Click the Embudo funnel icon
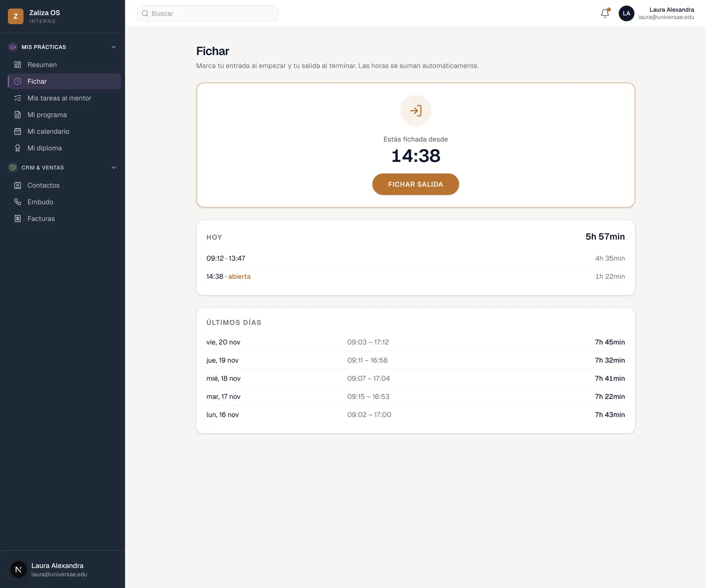706x588 pixels. click(18, 202)
